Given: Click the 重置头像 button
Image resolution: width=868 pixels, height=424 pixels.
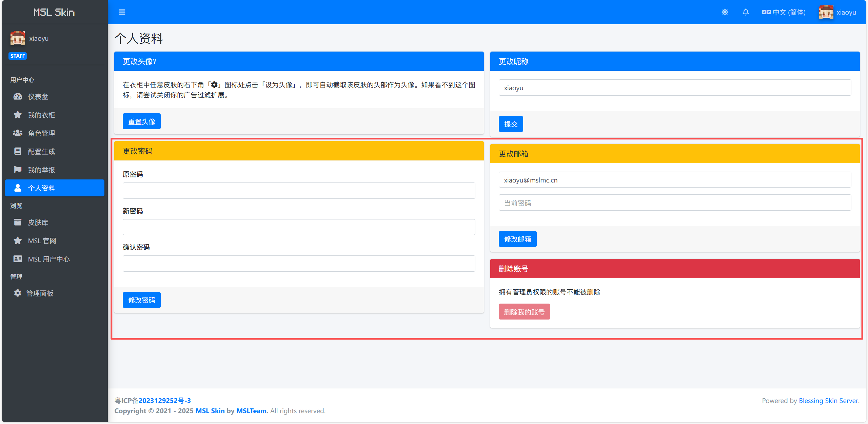Looking at the screenshot, I should pyautogui.click(x=141, y=121).
